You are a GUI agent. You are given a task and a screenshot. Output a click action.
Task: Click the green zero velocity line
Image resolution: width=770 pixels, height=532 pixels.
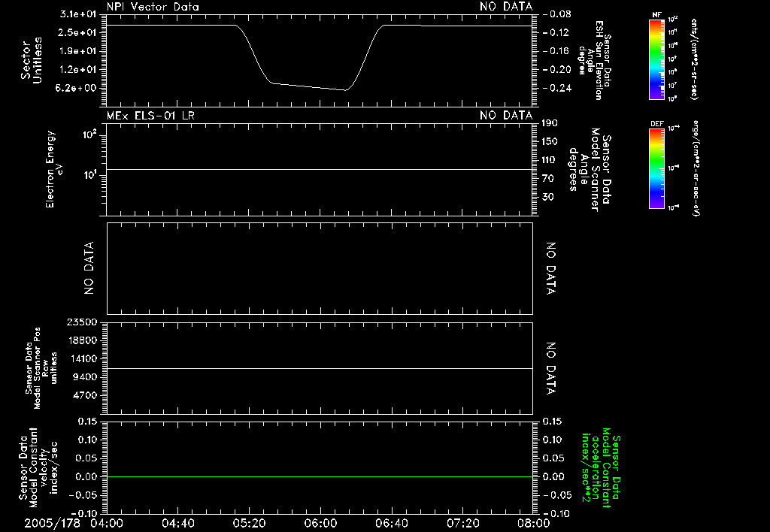[320, 476]
